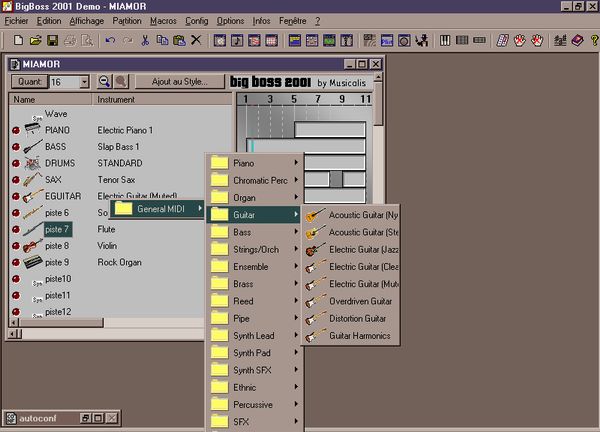Open the Quant value dropdown arrow
The width and height of the screenshot is (600, 432).
click(85, 82)
